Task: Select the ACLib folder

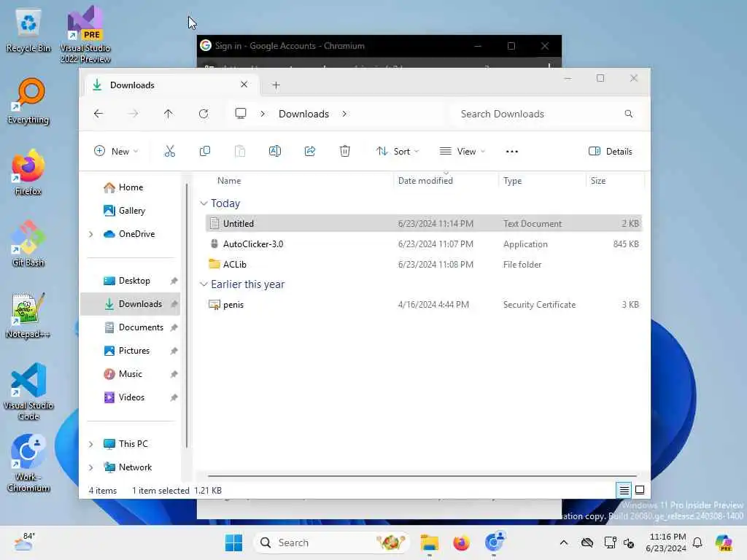Action: tap(424, 264)
